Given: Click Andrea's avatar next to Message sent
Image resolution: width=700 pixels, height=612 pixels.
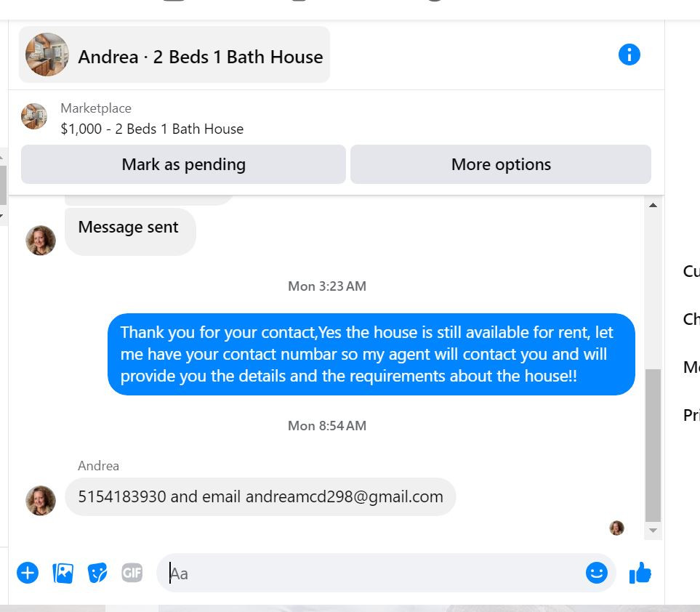Looking at the screenshot, I should [41, 240].
